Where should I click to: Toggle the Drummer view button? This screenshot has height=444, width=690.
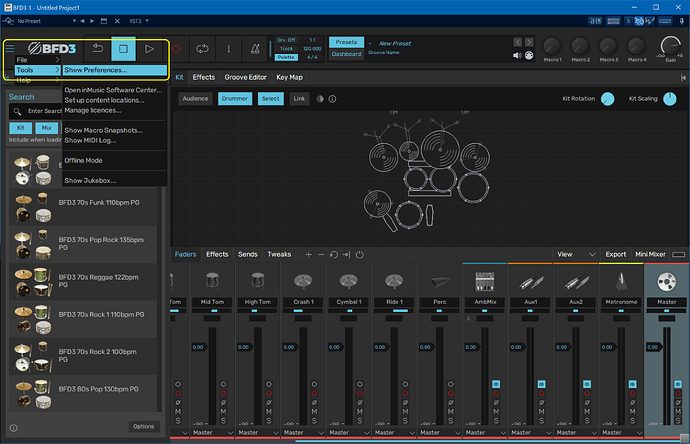[235, 99]
